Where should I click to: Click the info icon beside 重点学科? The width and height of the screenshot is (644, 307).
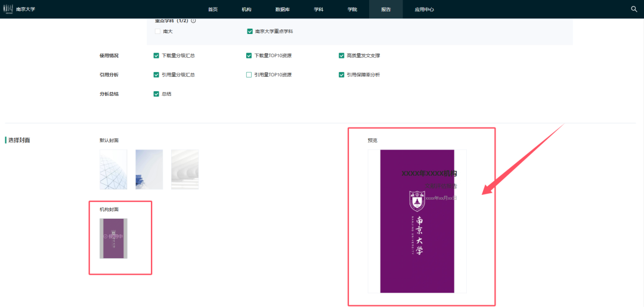coord(193,21)
